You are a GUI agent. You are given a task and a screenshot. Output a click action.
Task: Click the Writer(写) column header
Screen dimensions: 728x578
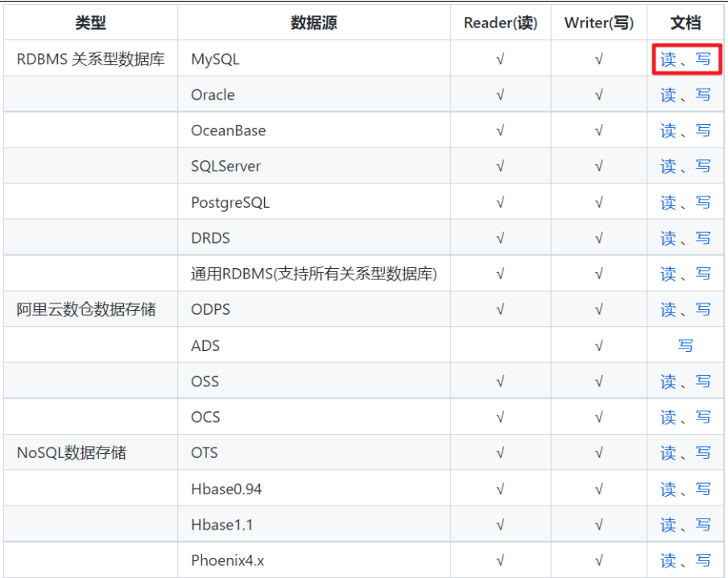[x=599, y=23]
